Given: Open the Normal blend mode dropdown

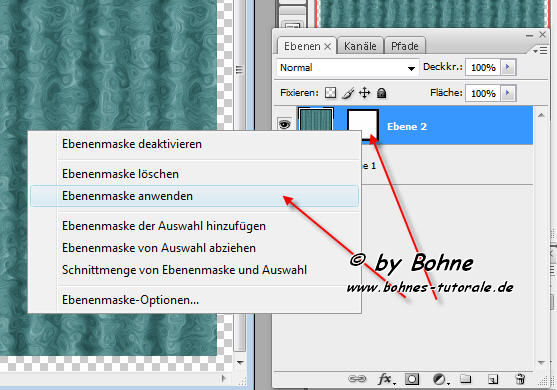Looking at the screenshot, I should (x=347, y=67).
